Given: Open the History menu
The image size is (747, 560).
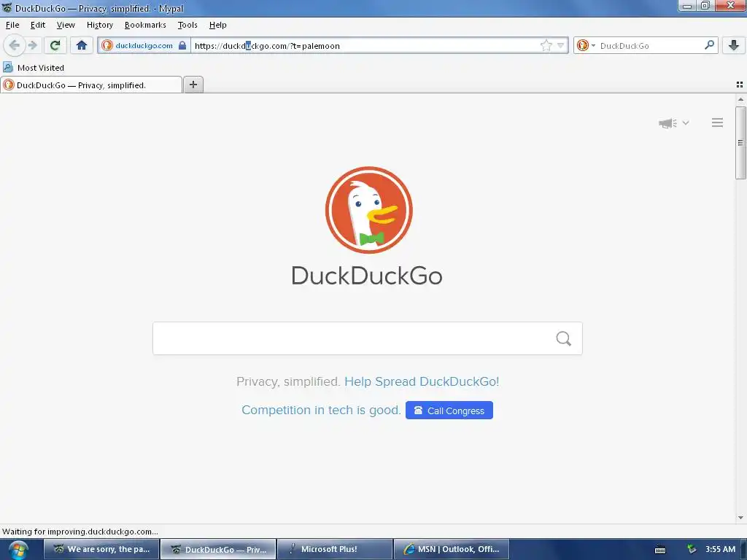Looking at the screenshot, I should click(99, 25).
